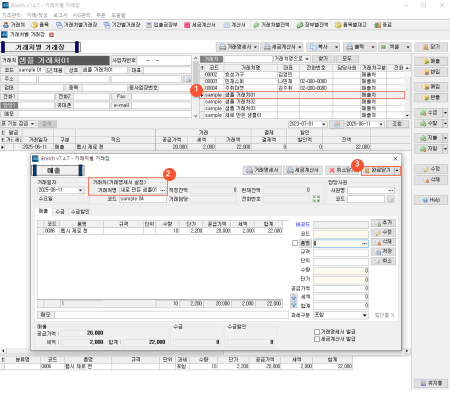Click the address lookup icon beside 주소 field

tap(188, 79)
